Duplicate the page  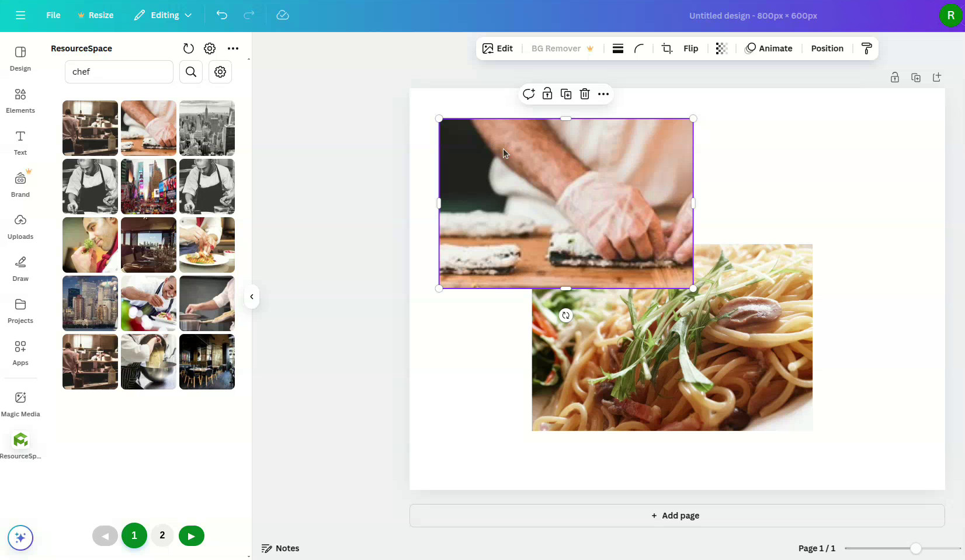tap(916, 78)
